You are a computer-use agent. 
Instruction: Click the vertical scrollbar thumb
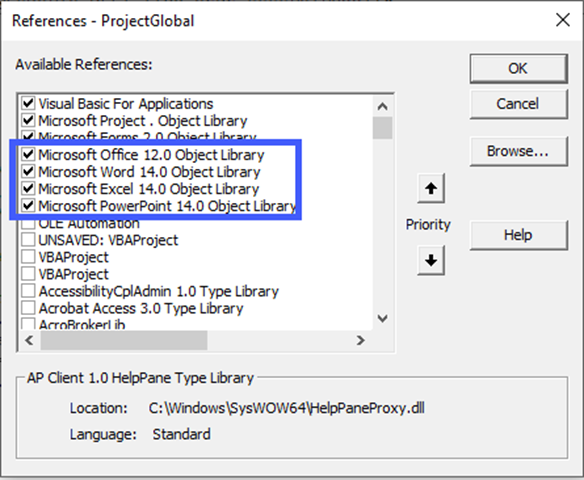point(383,128)
